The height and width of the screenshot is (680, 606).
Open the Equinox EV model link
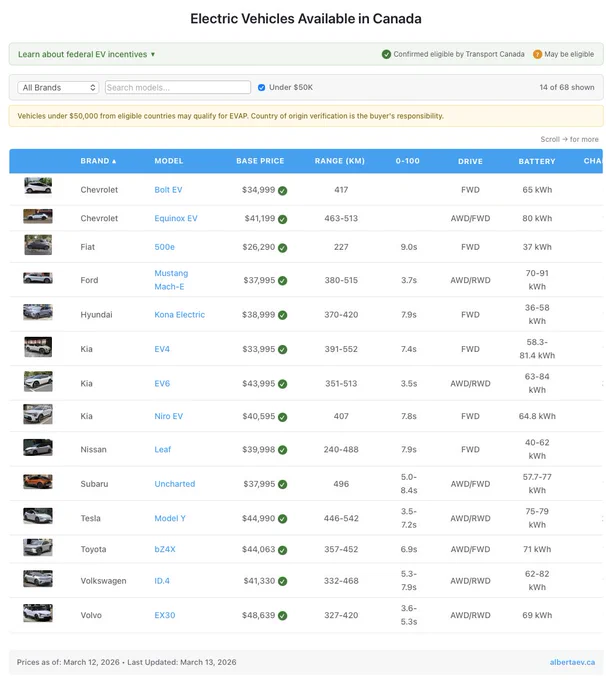(x=176, y=219)
